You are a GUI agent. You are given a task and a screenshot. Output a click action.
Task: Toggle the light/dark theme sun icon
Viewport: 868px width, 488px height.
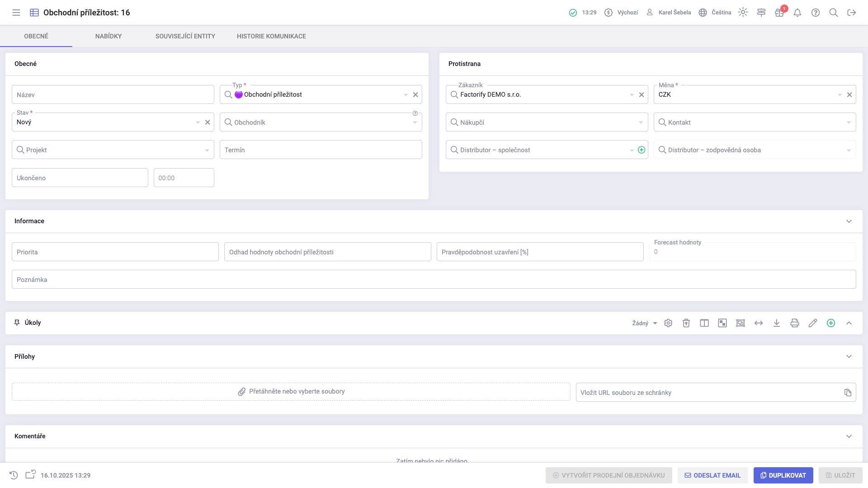point(743,13)
